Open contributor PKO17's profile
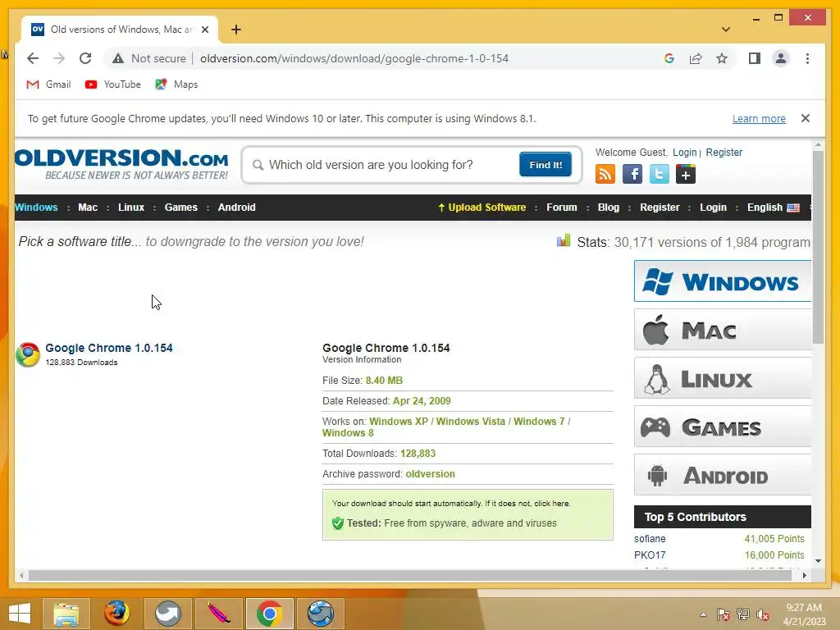This screenshot has height=630, width=840. tap(650, 555)
